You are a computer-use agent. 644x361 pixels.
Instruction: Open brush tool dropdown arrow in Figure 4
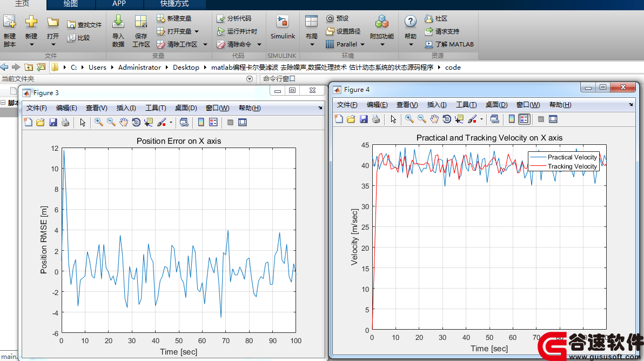(x=481, y=119)
